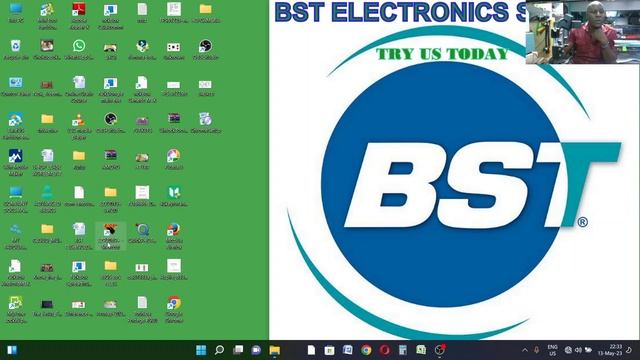Open Microsoft Excel from the taskbar
The image size is (640, 360).
(x=421, y=350)
